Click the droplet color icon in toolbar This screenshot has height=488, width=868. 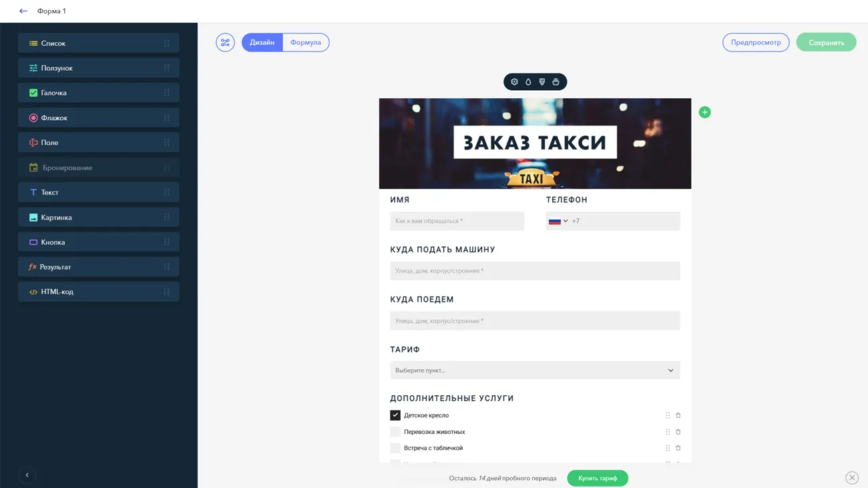coord(528,82)
